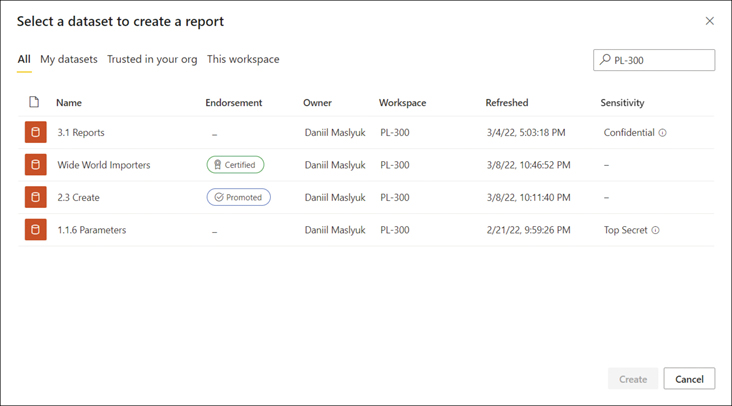Click the 2.3 Create dataset icon

(35, 197)
